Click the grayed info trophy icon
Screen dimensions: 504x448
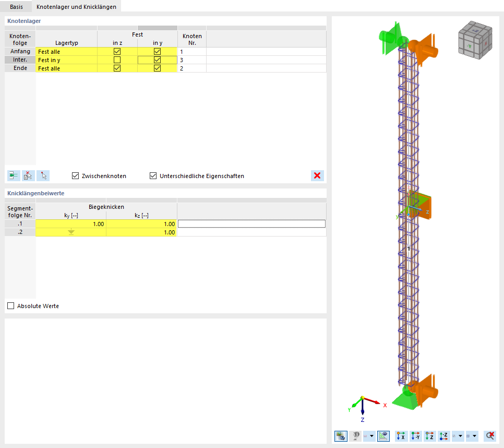(355, 436)
